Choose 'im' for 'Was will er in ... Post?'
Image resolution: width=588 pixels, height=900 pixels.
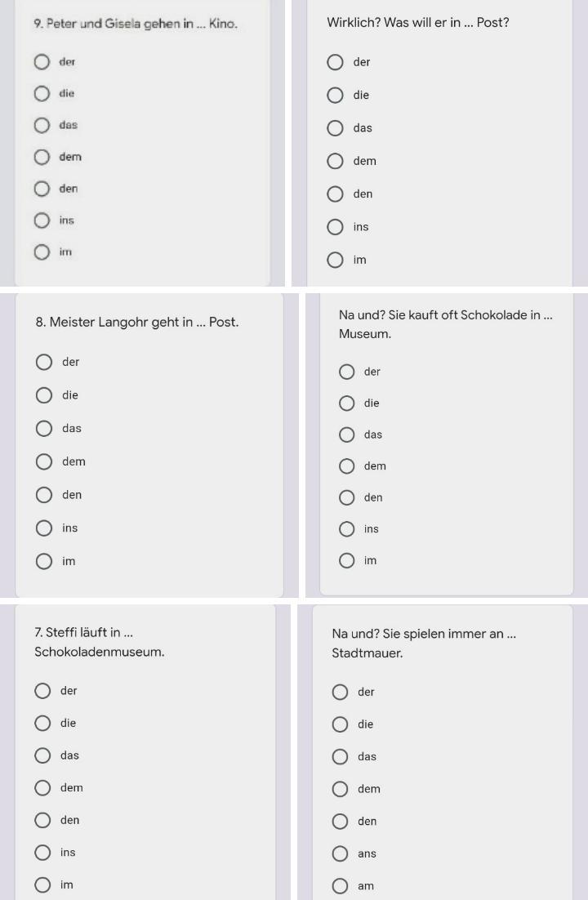[x=336, y=261]
